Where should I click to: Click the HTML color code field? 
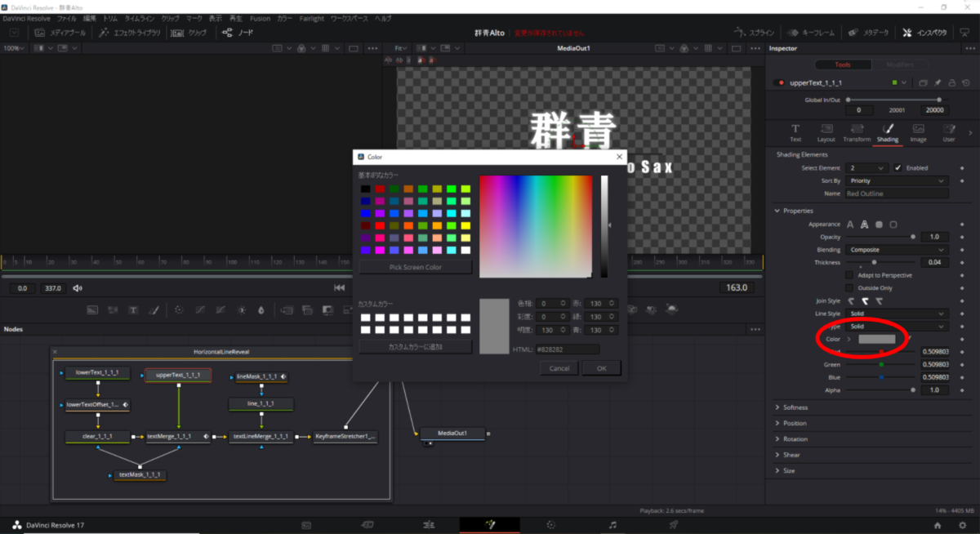click(x=568, y=349)
